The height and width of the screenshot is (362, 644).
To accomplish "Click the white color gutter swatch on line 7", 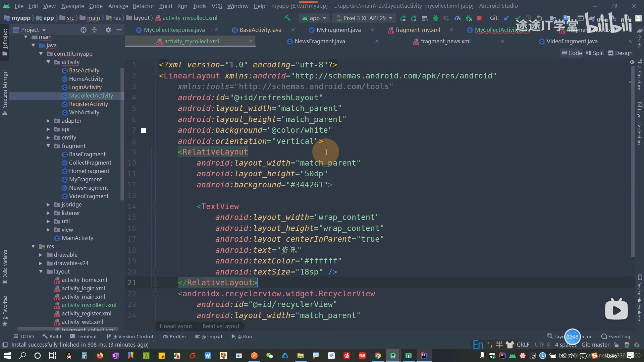I will click(x=144, y=130).
